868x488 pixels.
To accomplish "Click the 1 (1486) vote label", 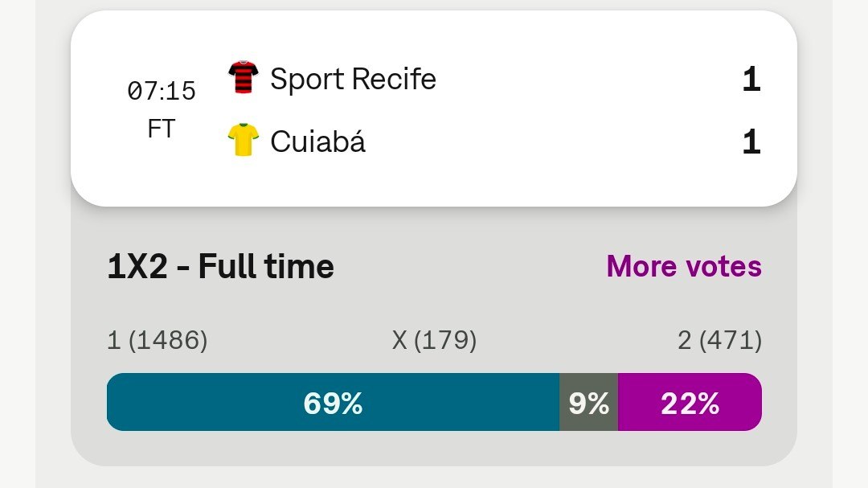I will click(x=158, y=340).
